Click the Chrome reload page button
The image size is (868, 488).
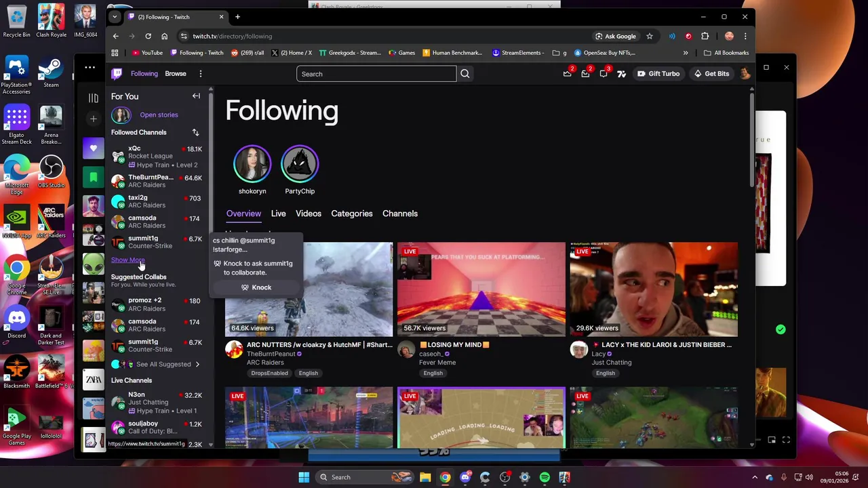coord(148,36)
